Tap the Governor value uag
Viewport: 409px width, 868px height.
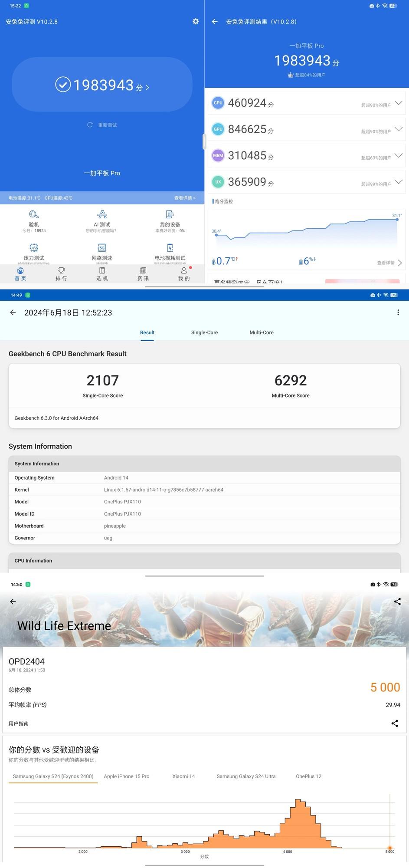point(108,538)
